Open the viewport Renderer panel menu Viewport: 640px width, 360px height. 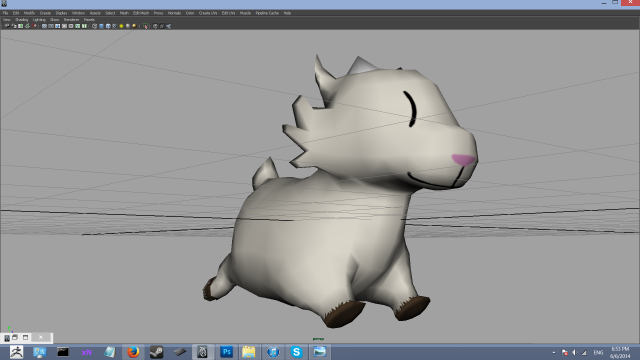click(x=71, y=20)
